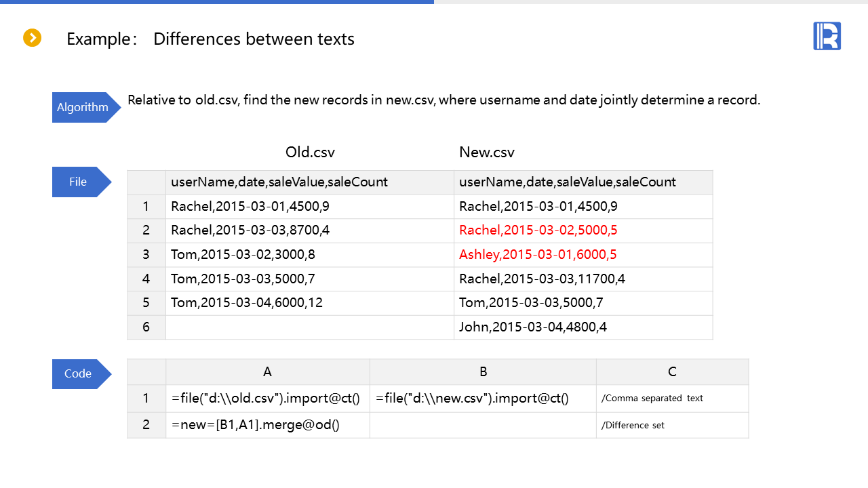
Task: Click the blue progress bar at top
Action: 217,2
